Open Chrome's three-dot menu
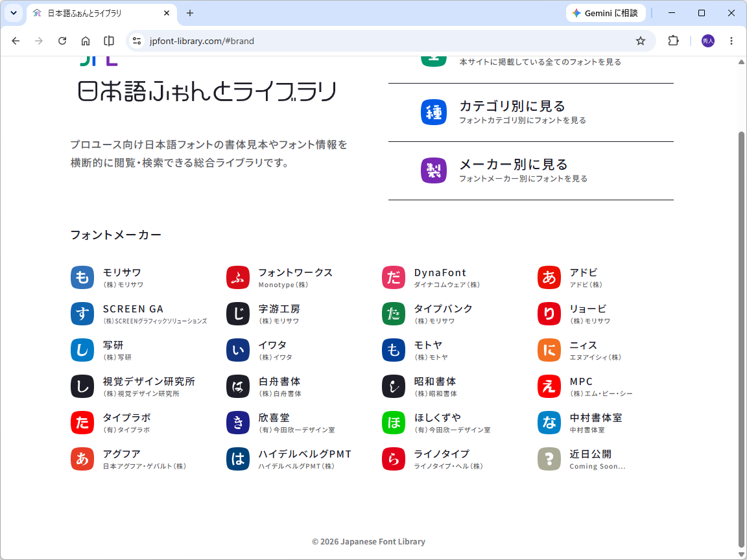 tap(731, 41)
